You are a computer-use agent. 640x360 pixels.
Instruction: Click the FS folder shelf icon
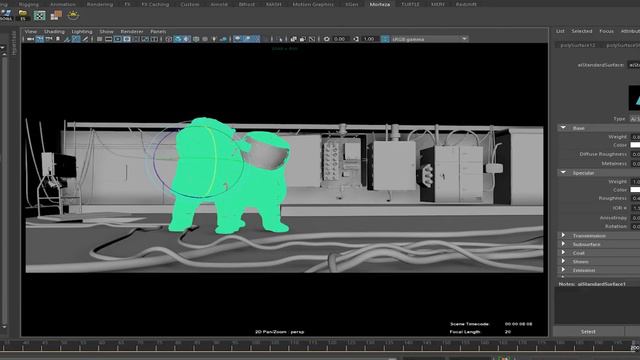23,15
